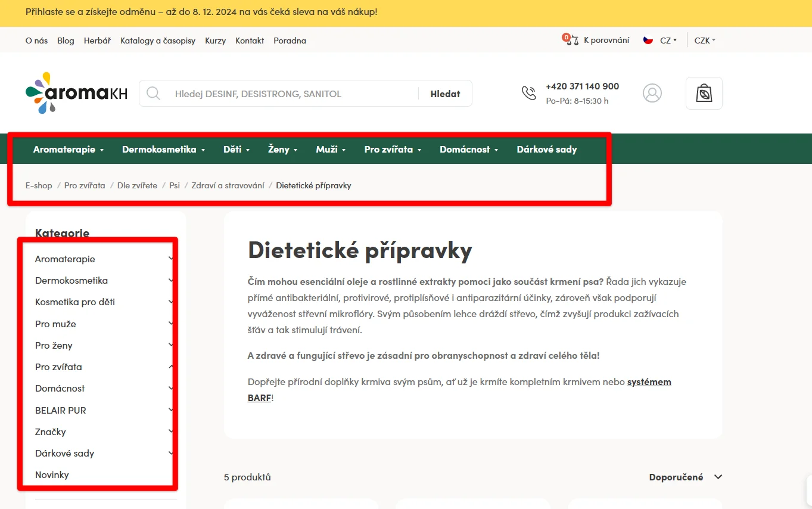Click the Czech flag icon
This screenshot has height=509, width=812.
tap(648, 41)
